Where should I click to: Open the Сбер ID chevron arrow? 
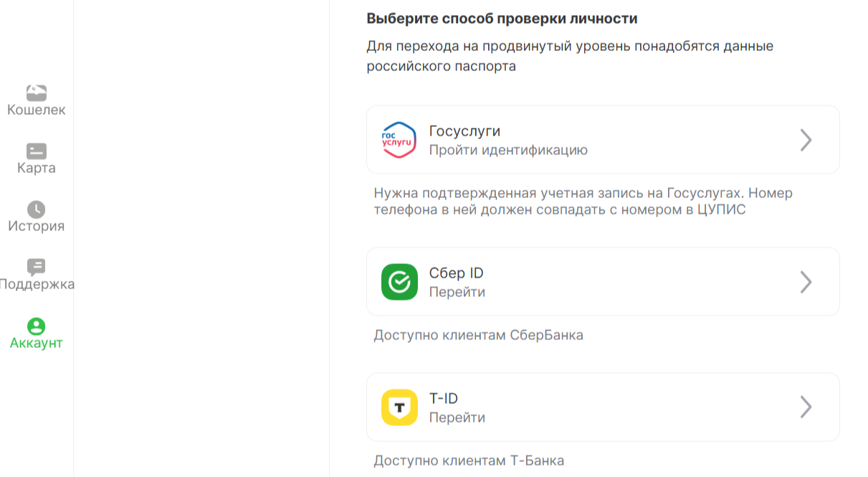coord(806,282)
